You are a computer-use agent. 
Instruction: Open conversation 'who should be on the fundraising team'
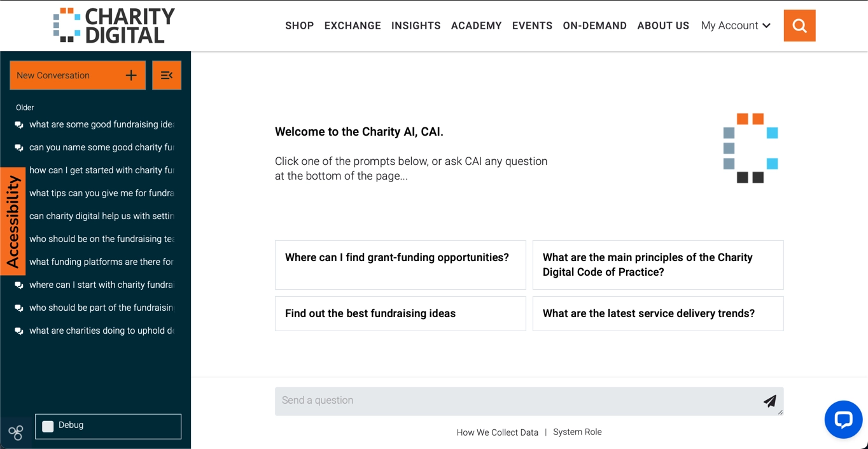pyautogui.click(x=101, y=239)
